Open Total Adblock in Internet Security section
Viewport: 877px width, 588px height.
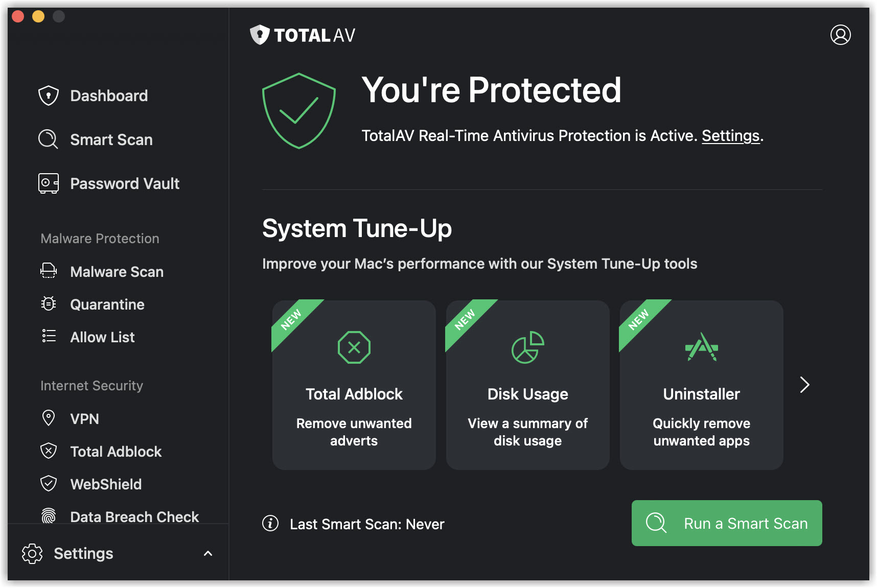coord(116,452)
